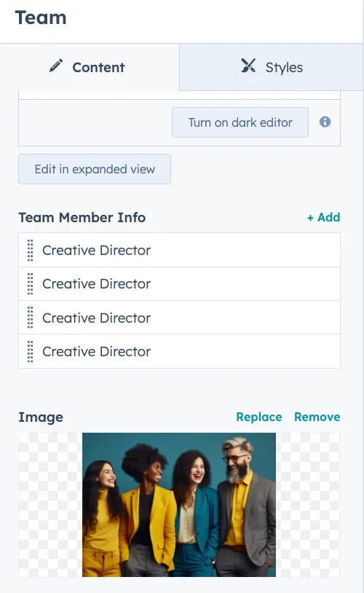This screenshot has width=364, height=593.
Task: Click the pencil icon on Content tab
Action: 56,66
